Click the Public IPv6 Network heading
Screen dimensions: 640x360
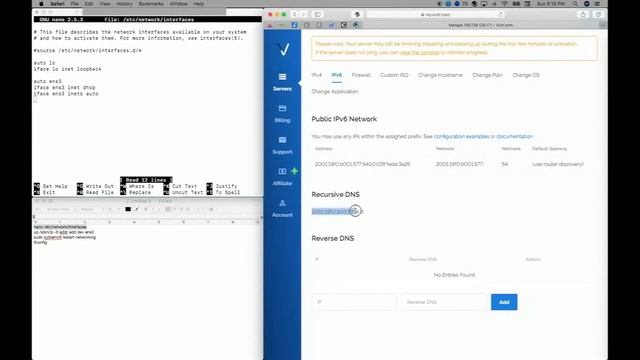click(344, 119)
